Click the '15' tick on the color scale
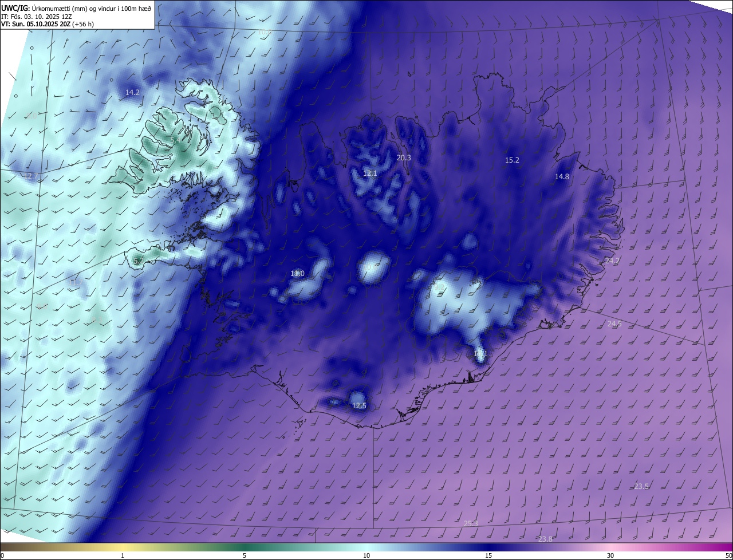733x560 pixels. coord(488,556)
